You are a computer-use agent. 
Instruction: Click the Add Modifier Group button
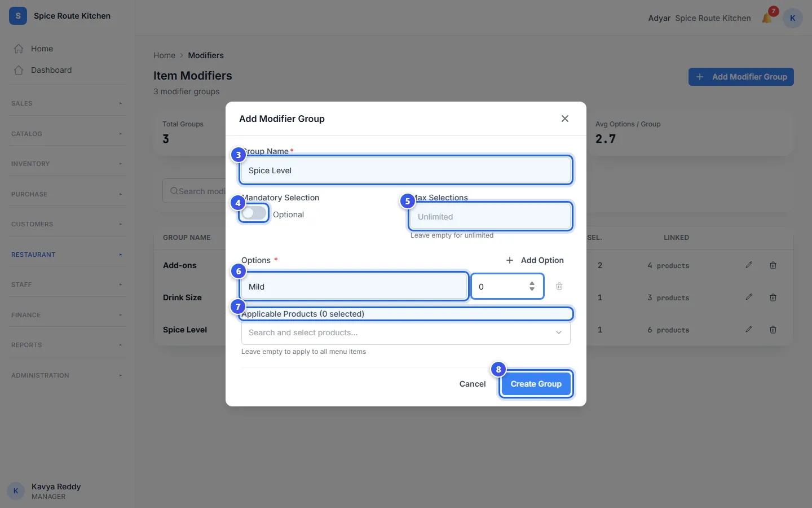(741, 77)
